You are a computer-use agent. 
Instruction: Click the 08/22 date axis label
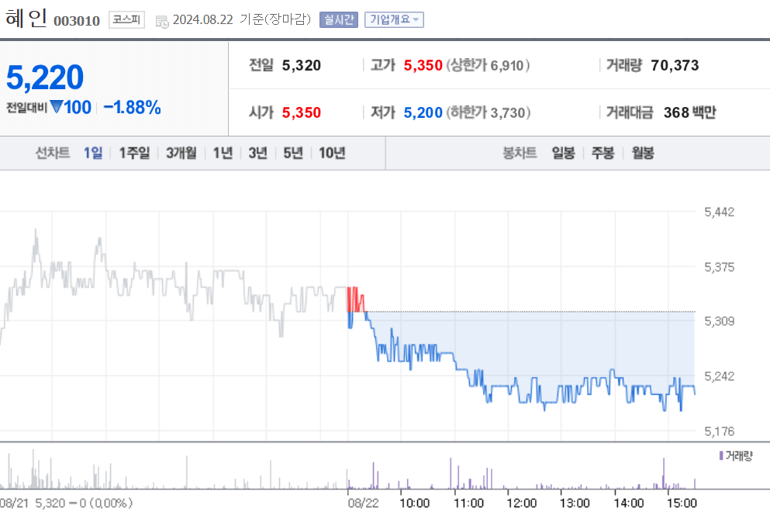(363, 503)
